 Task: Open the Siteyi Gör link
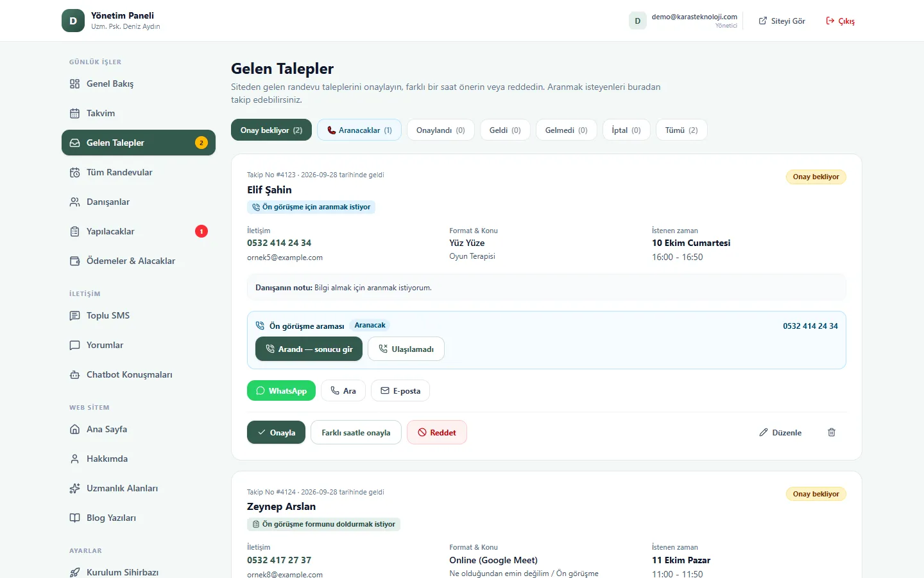click(782, 21)
